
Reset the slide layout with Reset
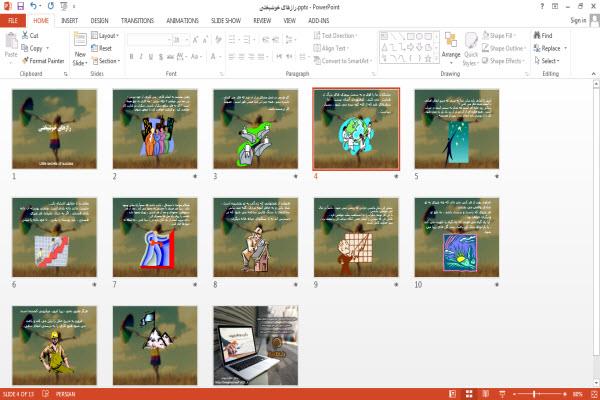pyautogui.click(x=102, y=48)
